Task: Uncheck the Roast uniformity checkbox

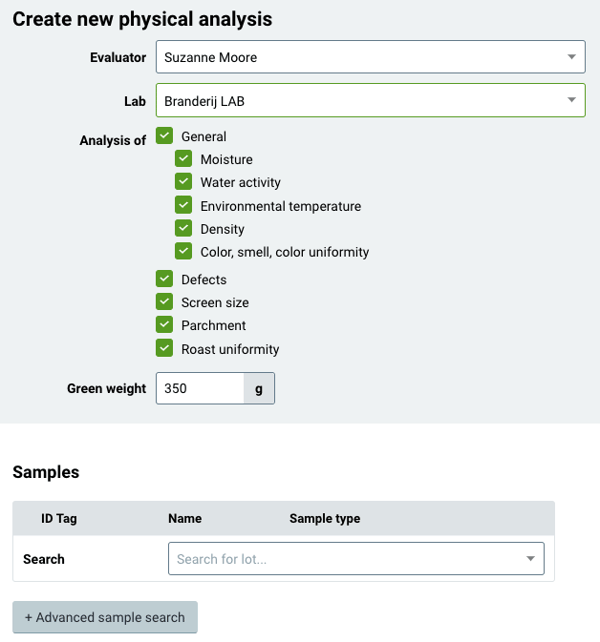Action: pos(164,348)
